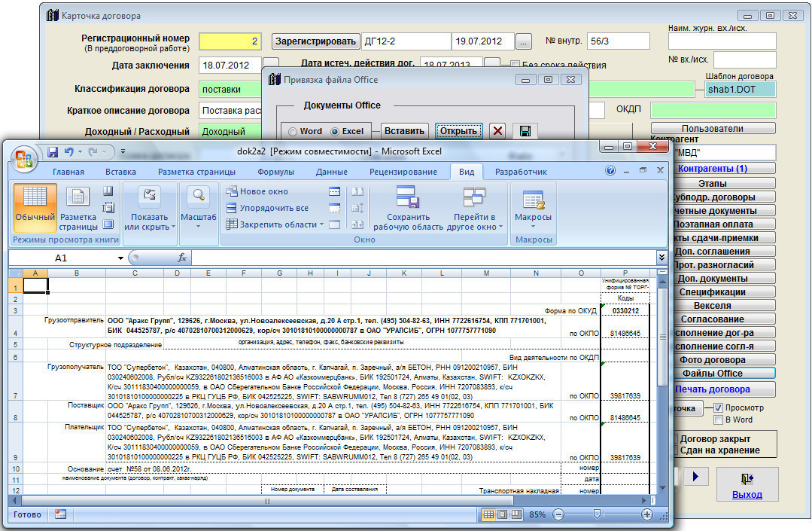The image size is (812, 531).
Task: Open the Excel Office button menu
Action: [24, 158]
